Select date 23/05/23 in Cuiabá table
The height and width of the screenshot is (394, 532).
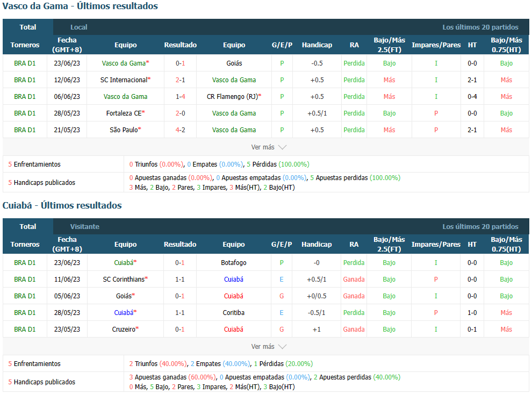pos(67,329)
